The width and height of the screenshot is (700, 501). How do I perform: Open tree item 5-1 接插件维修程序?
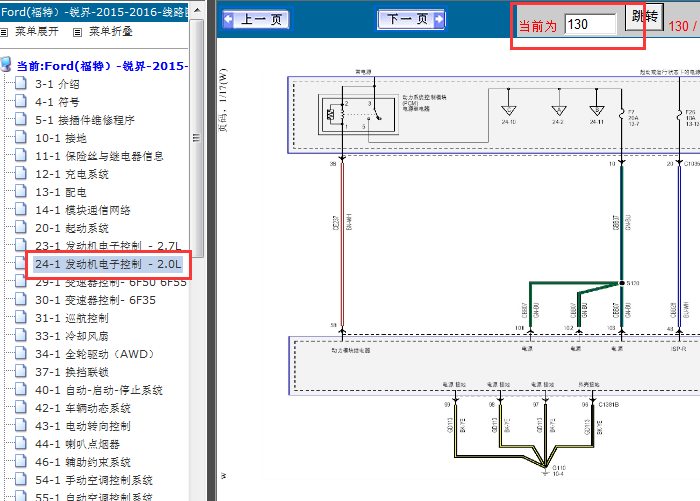[x=85, y=120]
